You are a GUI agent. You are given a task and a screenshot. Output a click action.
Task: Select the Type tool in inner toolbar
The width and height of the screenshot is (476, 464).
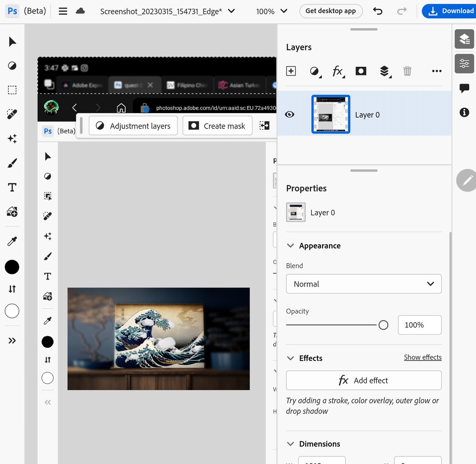[48, 276]
